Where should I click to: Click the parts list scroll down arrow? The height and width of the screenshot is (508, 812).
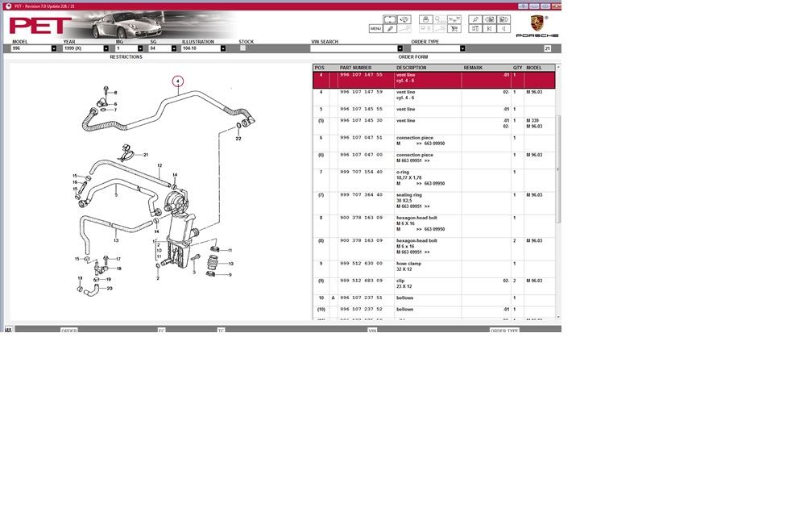tap(557, 317)
